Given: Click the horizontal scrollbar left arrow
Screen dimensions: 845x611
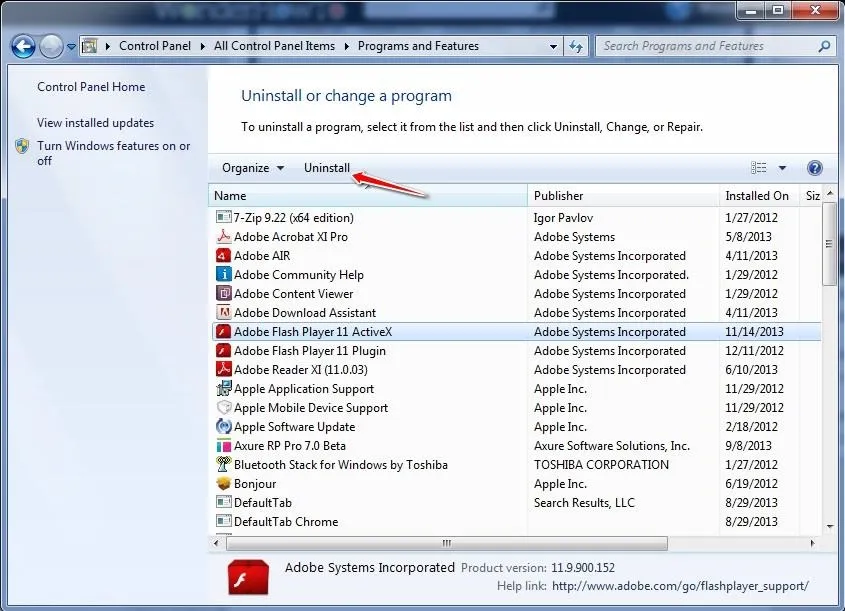Looking at the screenshot, I should tap(216, 543).
